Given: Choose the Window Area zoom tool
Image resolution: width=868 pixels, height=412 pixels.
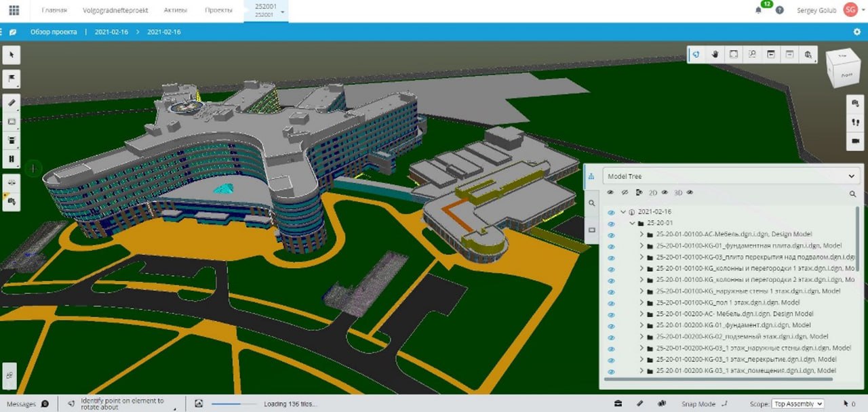Looking at the screenshot, I should (752, 54).
